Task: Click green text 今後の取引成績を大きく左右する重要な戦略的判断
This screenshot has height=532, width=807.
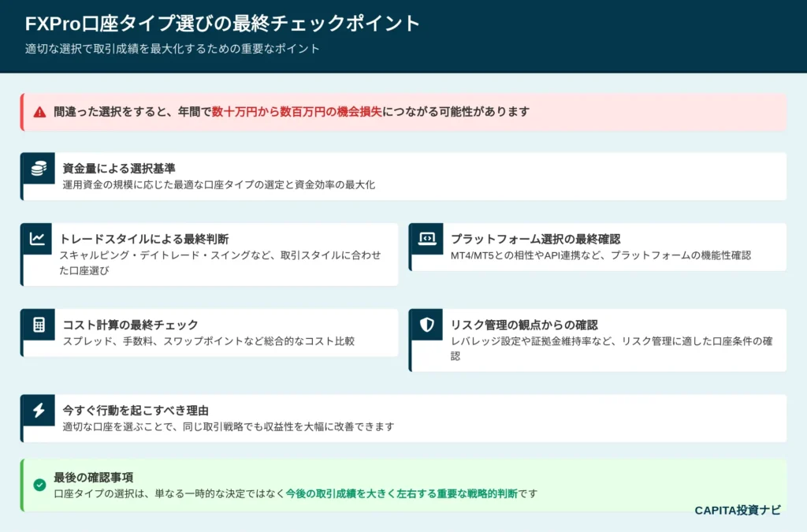Action: click(401, 493)
